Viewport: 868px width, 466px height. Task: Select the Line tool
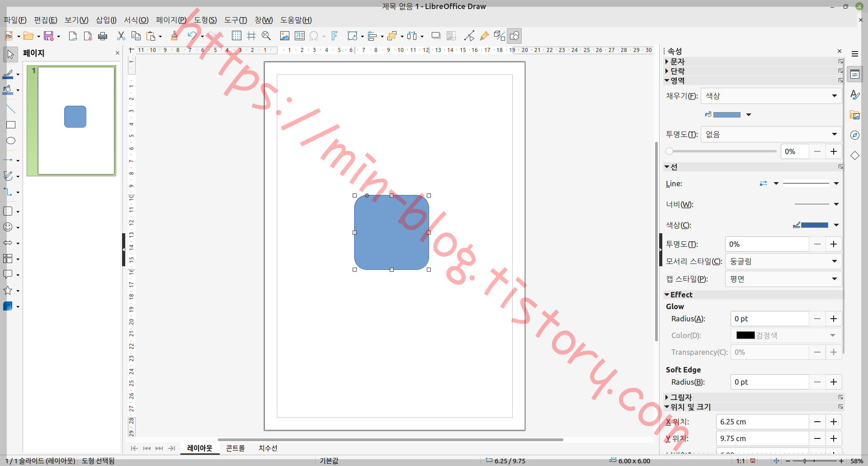11,109
